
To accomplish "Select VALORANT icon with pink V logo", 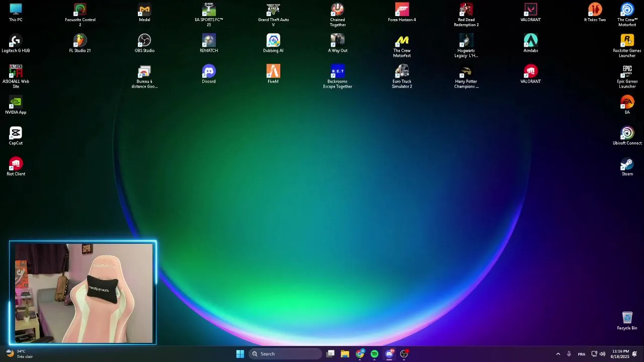I will click(x=531, y=13).
